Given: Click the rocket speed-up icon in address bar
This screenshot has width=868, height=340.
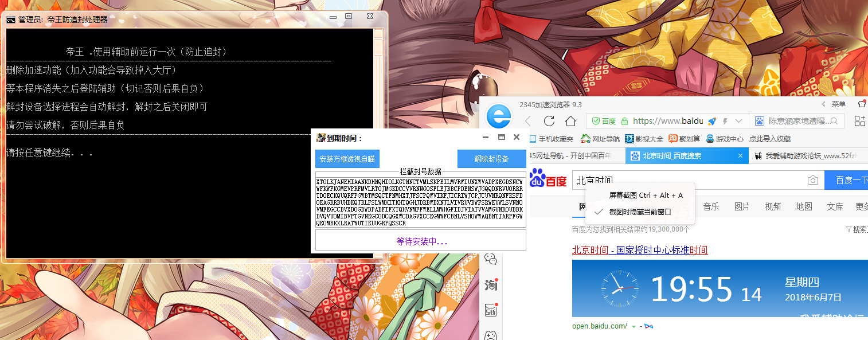Looking at the screenshot, I should click(x=712, y=121).
